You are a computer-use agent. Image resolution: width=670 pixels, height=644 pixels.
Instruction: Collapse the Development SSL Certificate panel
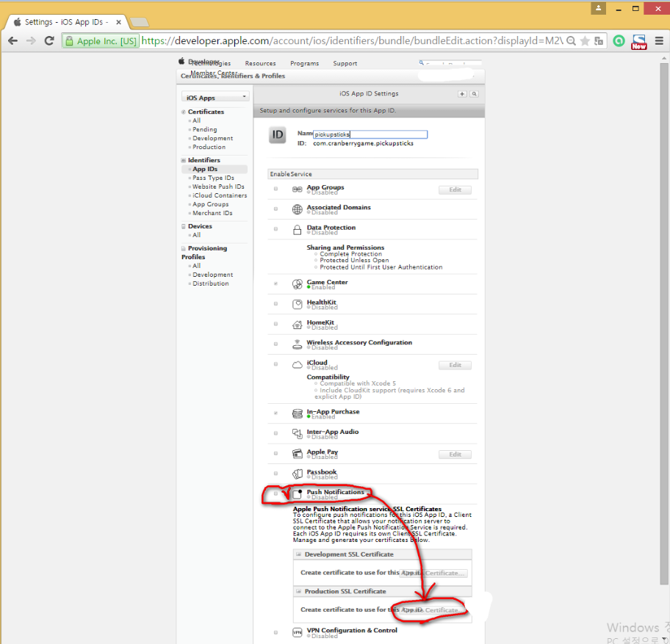[x=299, y=554]
